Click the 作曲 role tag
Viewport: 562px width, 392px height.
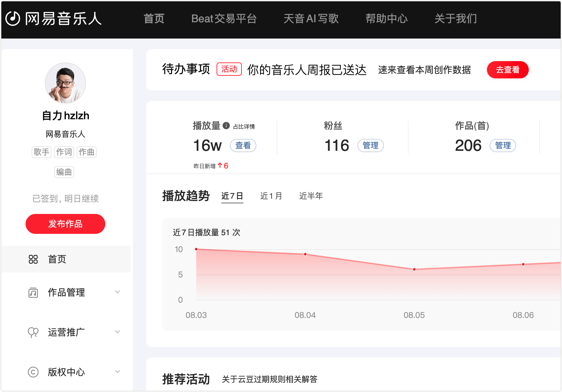pos(87,152)
